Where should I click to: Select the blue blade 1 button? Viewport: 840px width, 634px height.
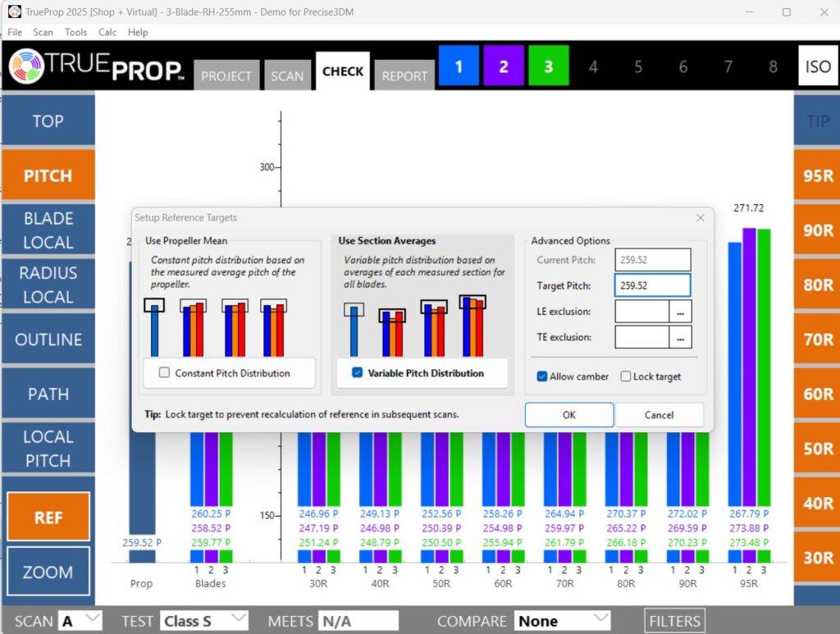[459, 66]
